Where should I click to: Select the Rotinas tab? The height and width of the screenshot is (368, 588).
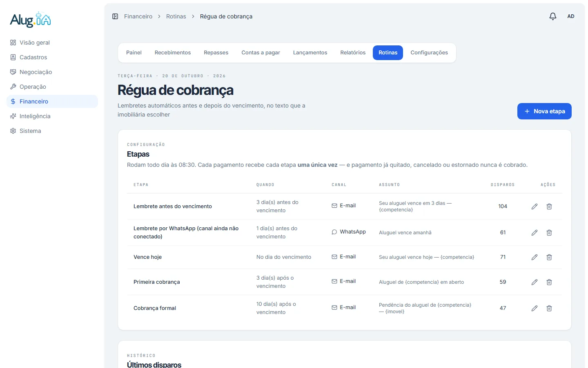(x=388, y=53)
